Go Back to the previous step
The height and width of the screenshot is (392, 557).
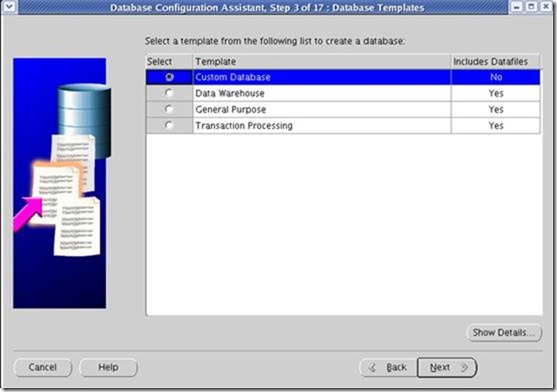(x=388, y=368)
